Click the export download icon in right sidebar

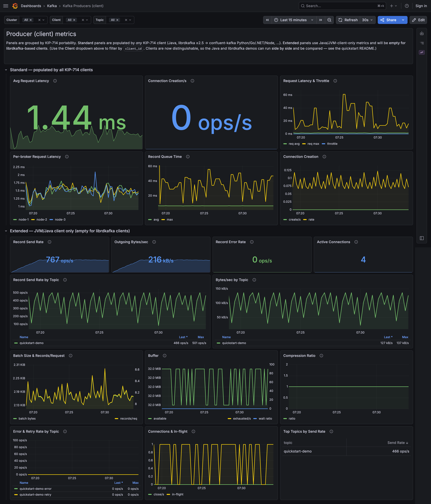point(422,33)
